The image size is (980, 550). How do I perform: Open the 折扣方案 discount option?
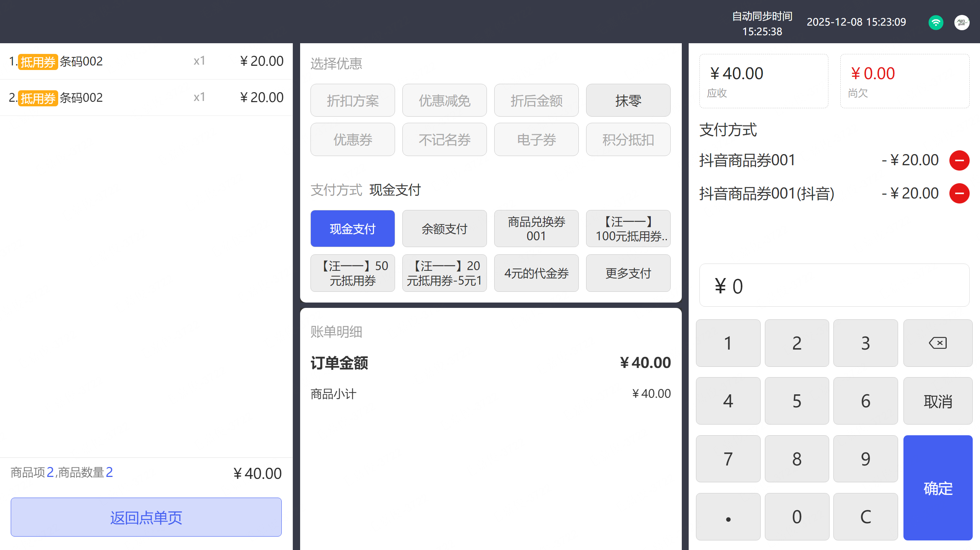coord(352,101)
